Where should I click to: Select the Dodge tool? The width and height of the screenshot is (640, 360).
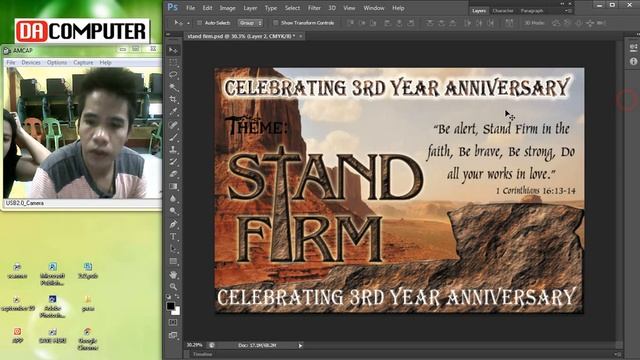click(173, 211)
